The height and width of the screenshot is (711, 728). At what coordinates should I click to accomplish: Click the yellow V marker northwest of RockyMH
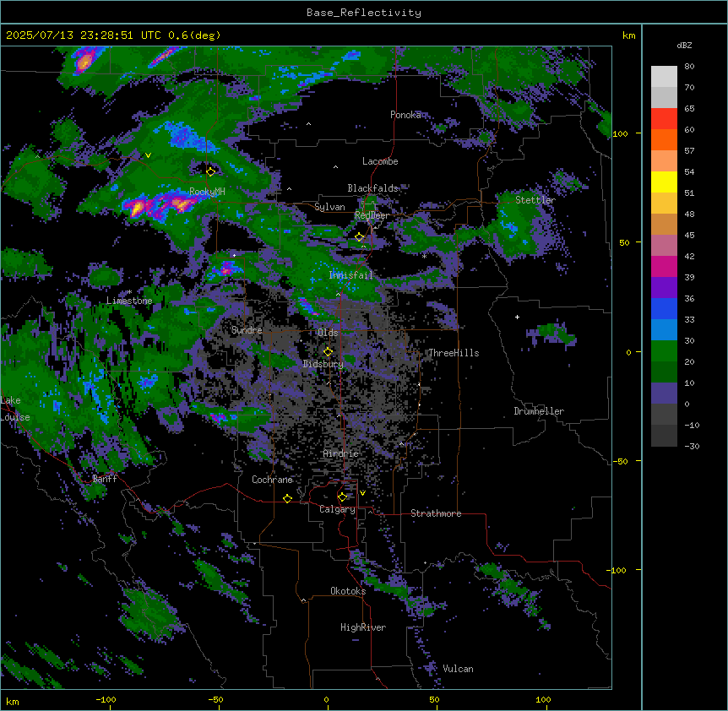coord(148,155)
